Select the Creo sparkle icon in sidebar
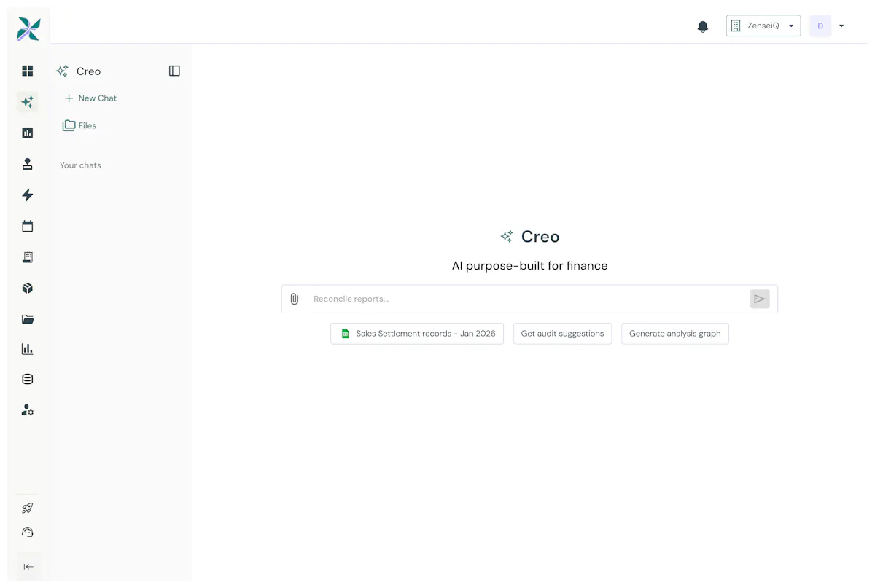The height and width of the screenshot is (588, 875). (x=28, y=102)
